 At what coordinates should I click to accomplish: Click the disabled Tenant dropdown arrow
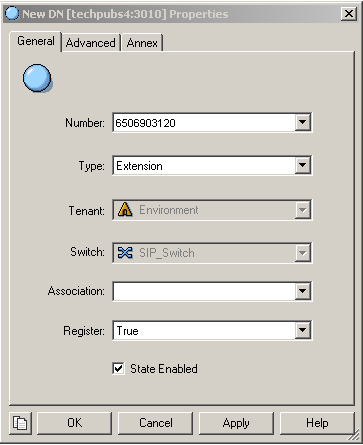pyautogui.click(x=302, y=210)
